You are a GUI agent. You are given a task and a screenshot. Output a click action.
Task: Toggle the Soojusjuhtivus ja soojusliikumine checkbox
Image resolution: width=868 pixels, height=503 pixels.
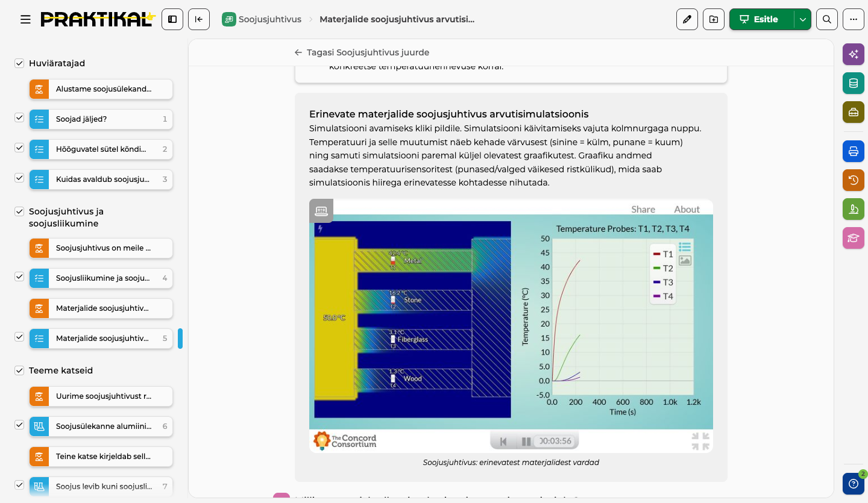coord(19,211)
